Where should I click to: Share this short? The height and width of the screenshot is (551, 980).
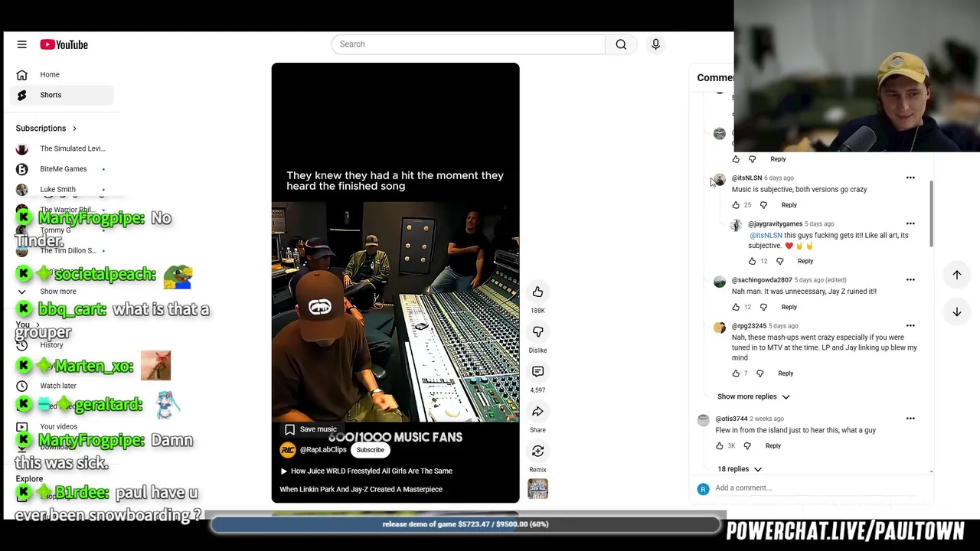[x=537, y=411]
